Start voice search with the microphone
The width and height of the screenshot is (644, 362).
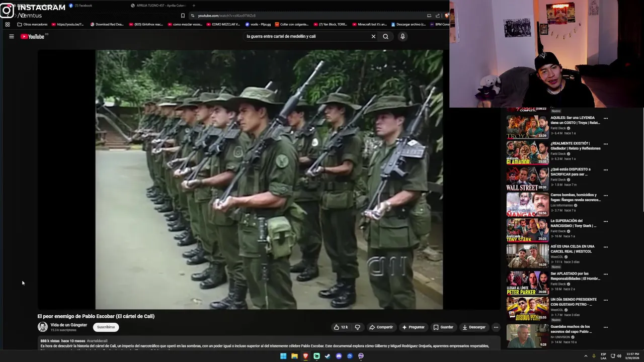tap(403, 36)
